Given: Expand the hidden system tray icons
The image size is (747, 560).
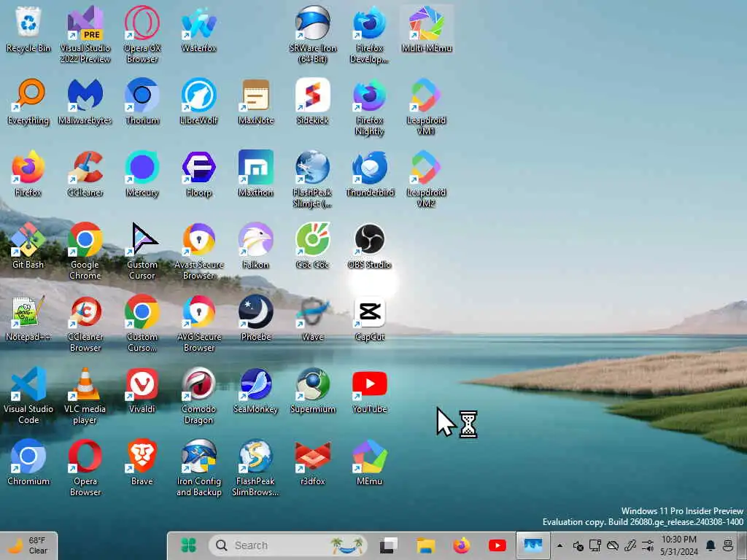Looking at the screenshot, I should tap(560, 545).
